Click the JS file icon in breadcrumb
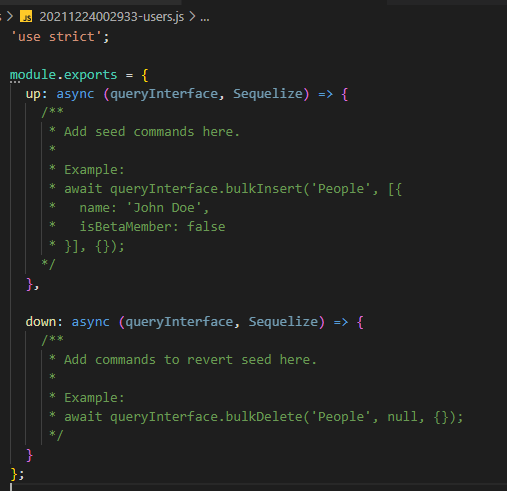The image size is (507, 491). coord(26,16)
